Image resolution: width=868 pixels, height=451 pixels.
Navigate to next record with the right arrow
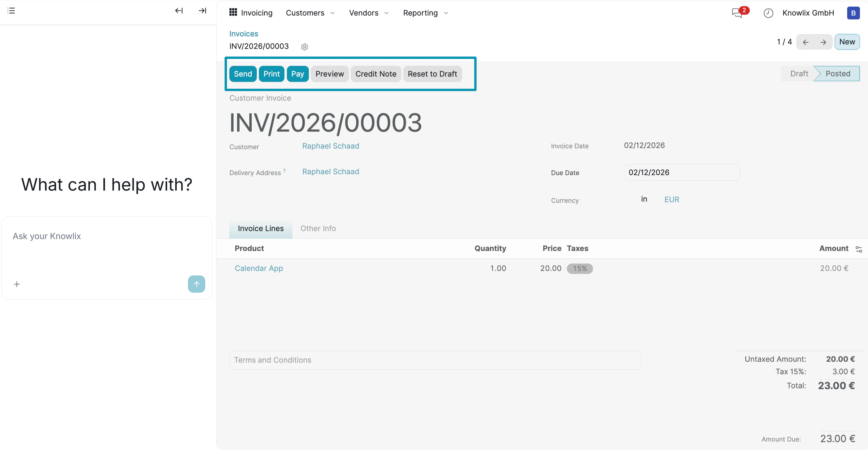pos(824,42)
